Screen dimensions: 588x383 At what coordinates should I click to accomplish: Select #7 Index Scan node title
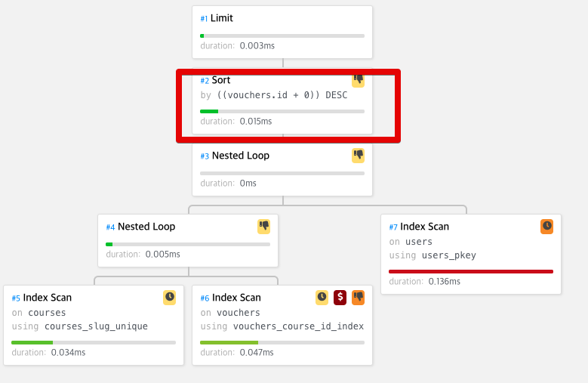coord(424,227)
